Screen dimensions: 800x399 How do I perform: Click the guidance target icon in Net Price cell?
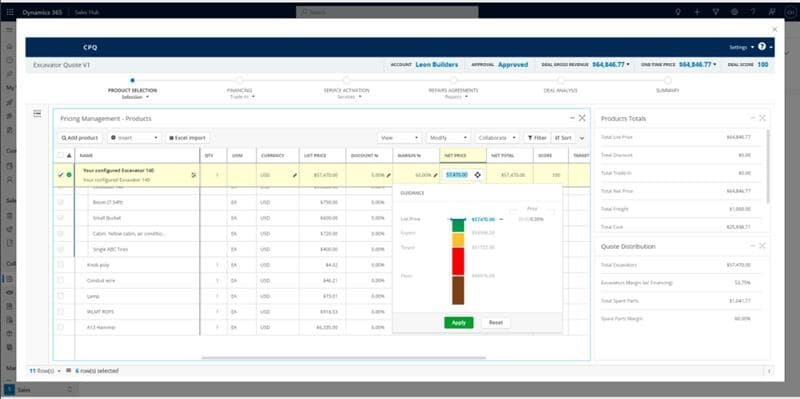tap(478, 175)
